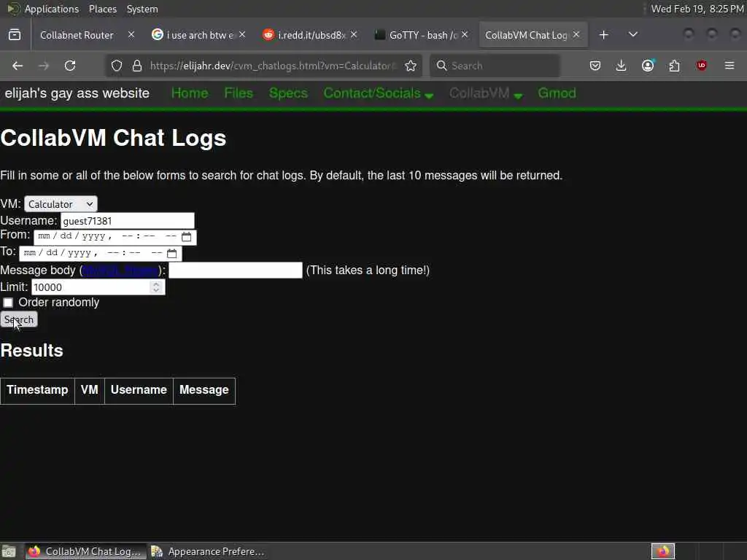The image size is (747, 560).
Task: Open the tracking protection shield icon
Action: click(x=117, y=66)
